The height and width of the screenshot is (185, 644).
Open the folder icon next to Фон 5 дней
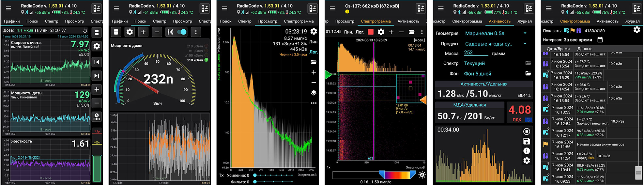point(528,73)
